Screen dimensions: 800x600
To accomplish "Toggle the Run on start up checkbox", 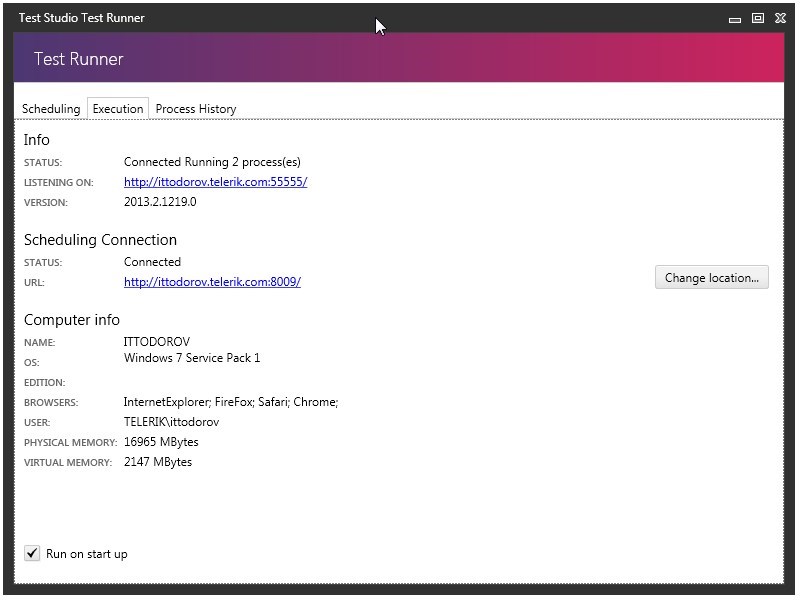I will click(x=32, y=553).
